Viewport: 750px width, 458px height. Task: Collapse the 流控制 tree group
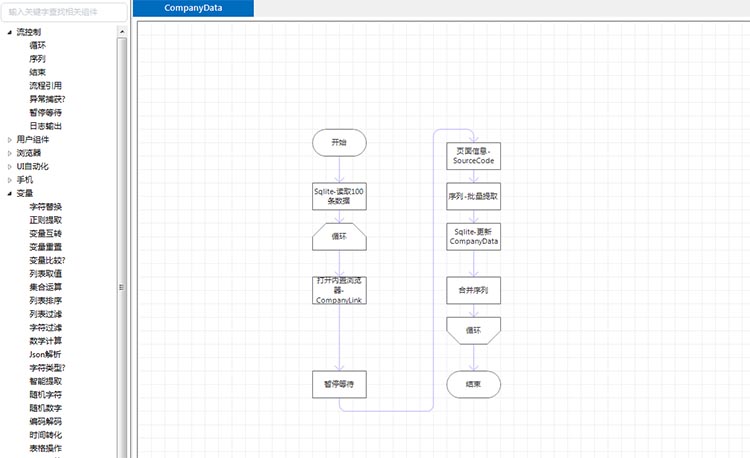(x=10, y=32)
